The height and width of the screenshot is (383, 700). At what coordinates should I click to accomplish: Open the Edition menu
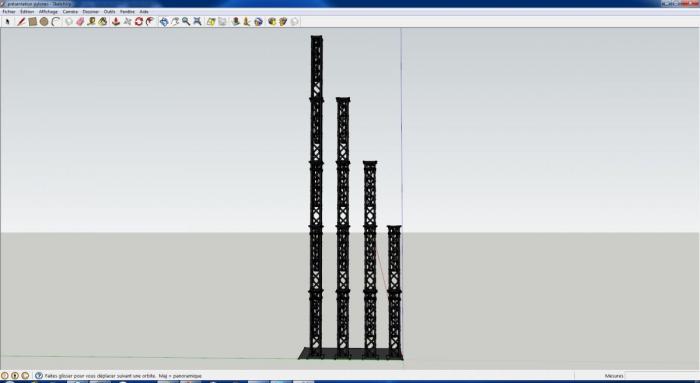tap(27, 12)
